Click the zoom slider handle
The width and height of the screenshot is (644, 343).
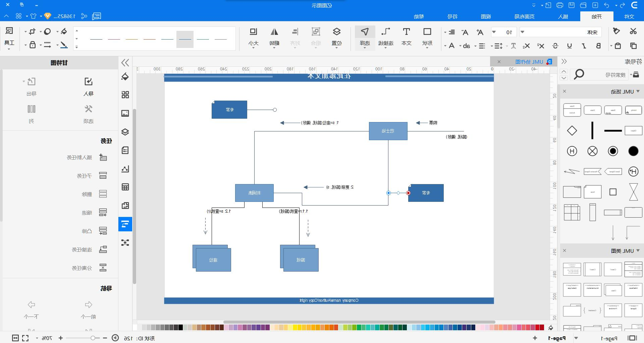click(93, 338)
